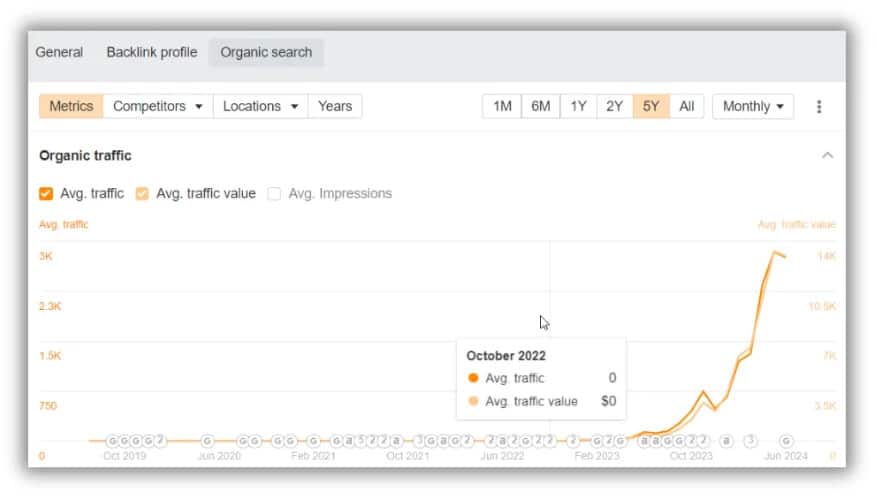Switch to the General tab
This screenshot has width=877, height=502.
[59, 52]
